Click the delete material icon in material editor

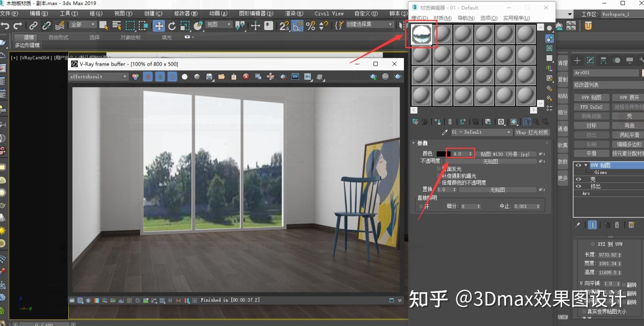pos(450,122)
